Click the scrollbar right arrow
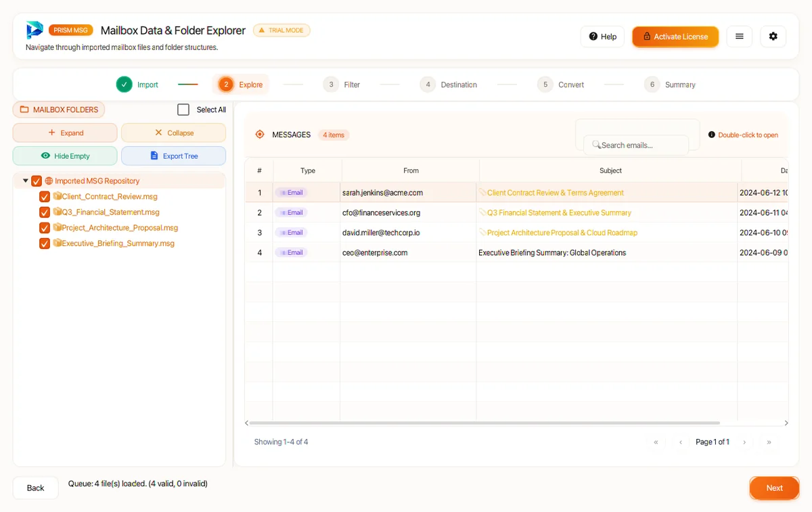This screenshot has width=812, height=512. tap(786, 423)
